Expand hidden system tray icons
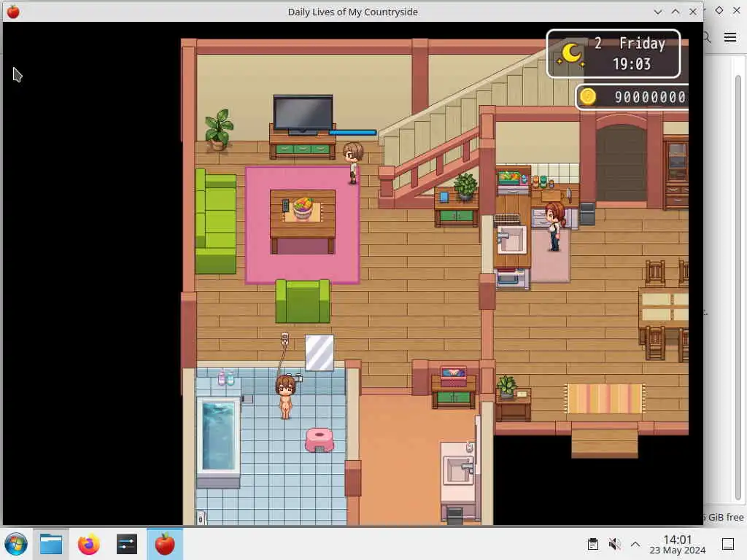747x560 pixels. pyautogui.click(x=635, y=544)
